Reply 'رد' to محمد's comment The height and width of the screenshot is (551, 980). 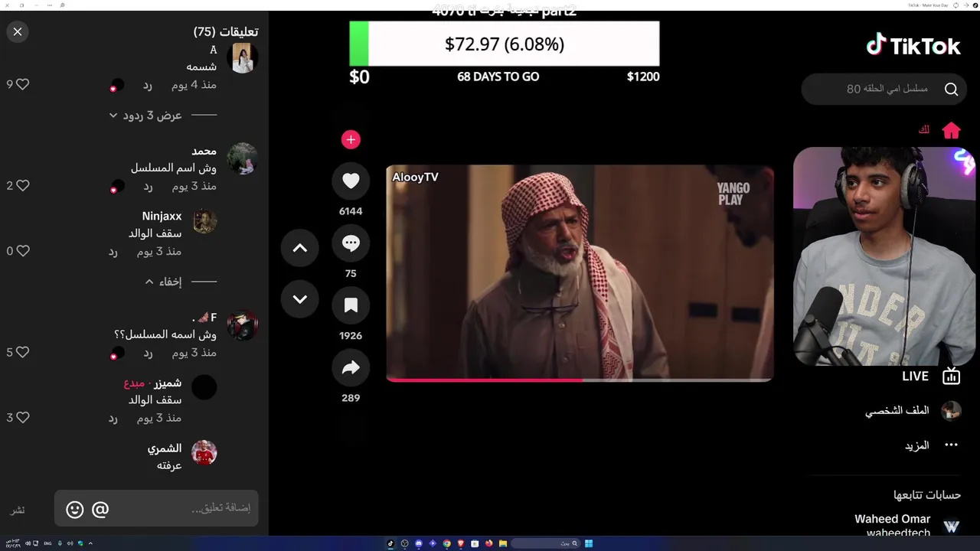[x=149, y=186]
